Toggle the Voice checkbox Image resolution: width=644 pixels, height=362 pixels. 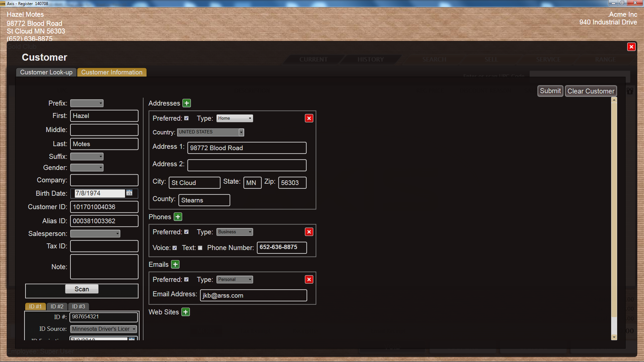[x=175, y=248]
